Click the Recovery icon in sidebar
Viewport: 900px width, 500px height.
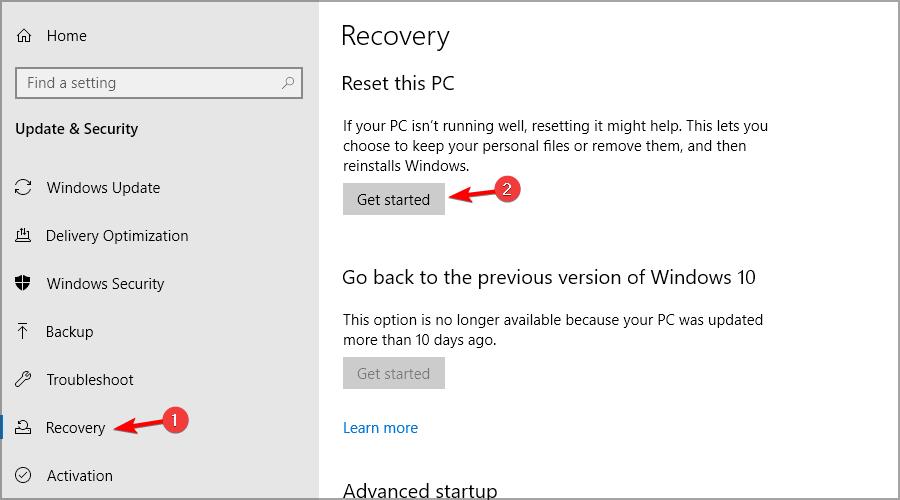point(23,427)
